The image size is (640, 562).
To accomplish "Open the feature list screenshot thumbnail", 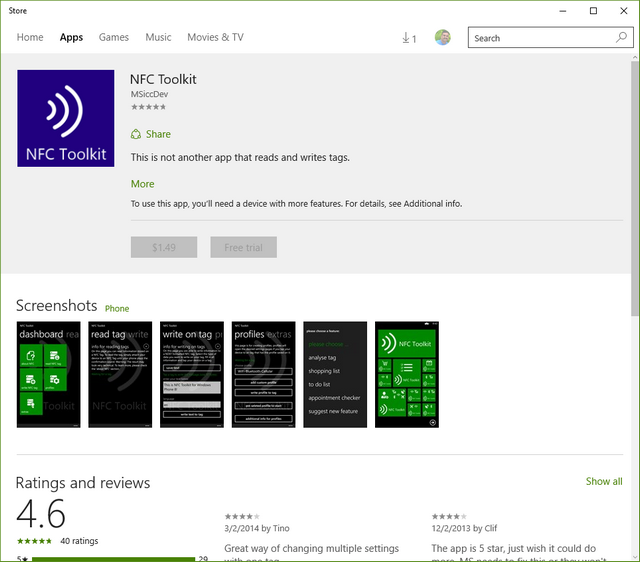I will 335,375.
